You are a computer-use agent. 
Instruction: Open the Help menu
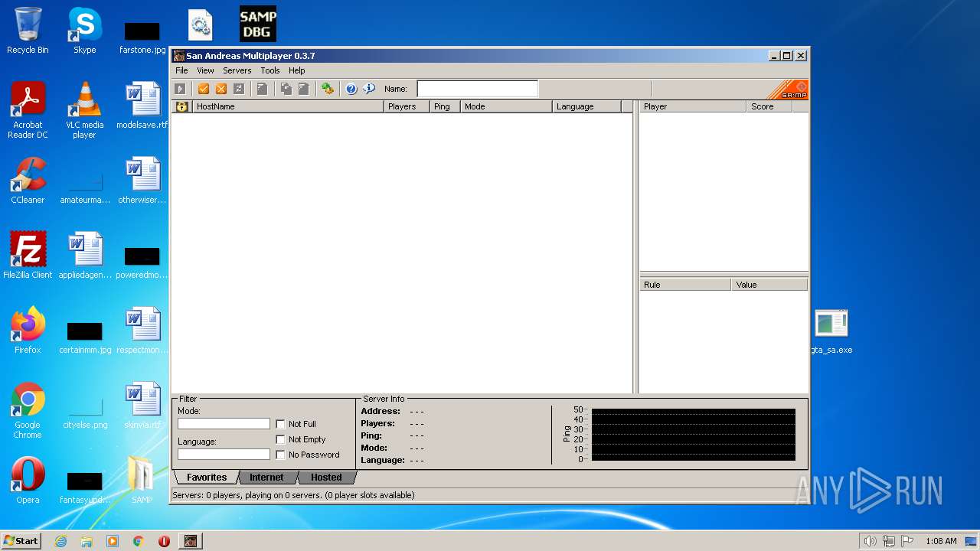click(297, 70)
